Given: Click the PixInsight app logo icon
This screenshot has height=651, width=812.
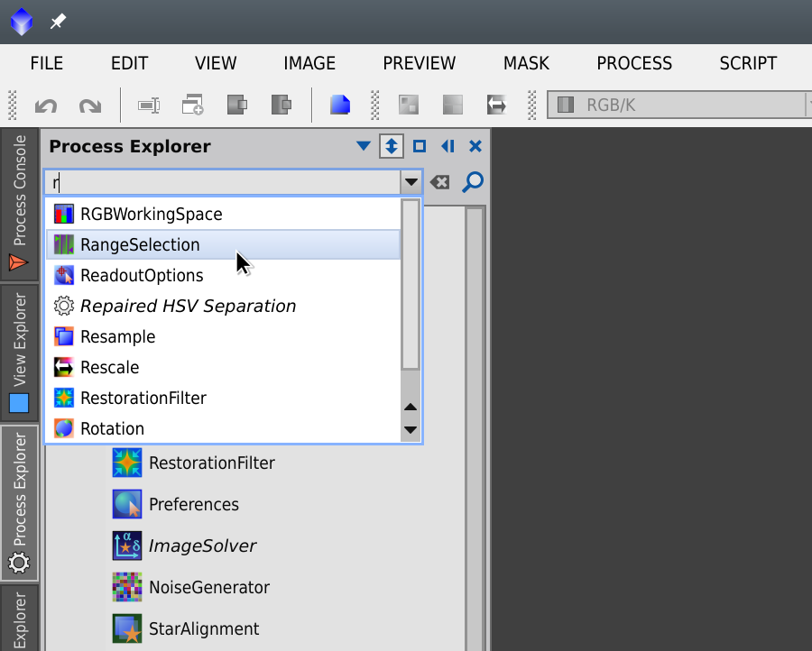Looking at the screenshot, I should [22, 22].
